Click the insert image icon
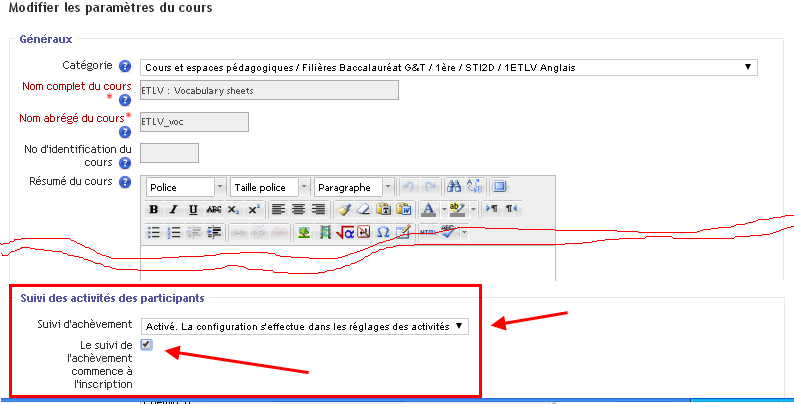Viewport: 794px width, 404px height. [303, 232]
